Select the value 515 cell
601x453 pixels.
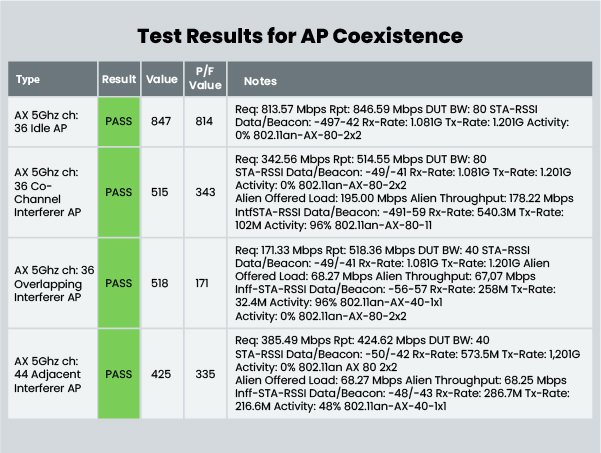tap(162, 190)
